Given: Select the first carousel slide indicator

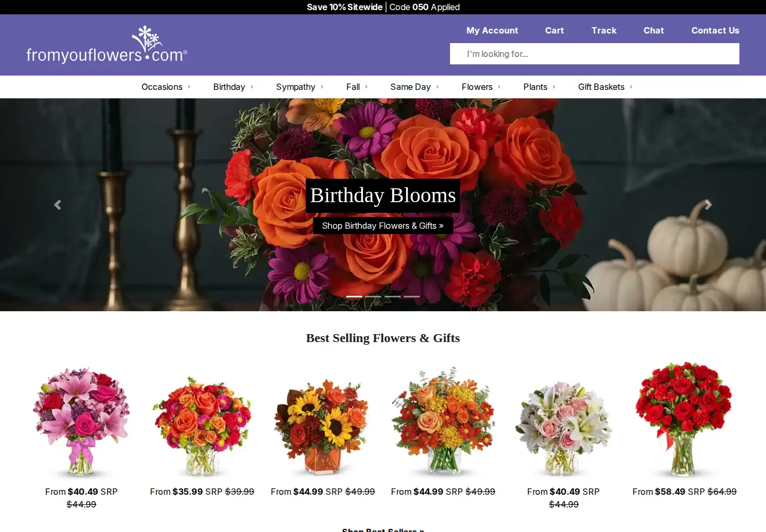Looking at the screenshot, I should [x=354, y=296].
